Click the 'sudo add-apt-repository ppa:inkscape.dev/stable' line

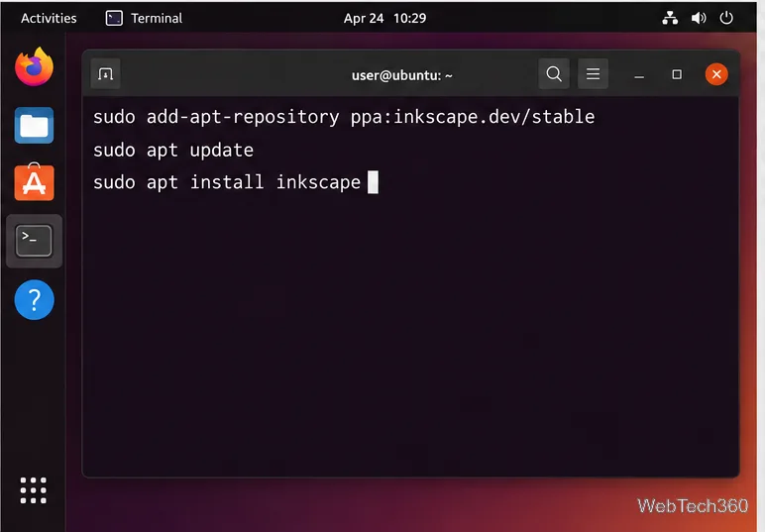click(344, 117)
